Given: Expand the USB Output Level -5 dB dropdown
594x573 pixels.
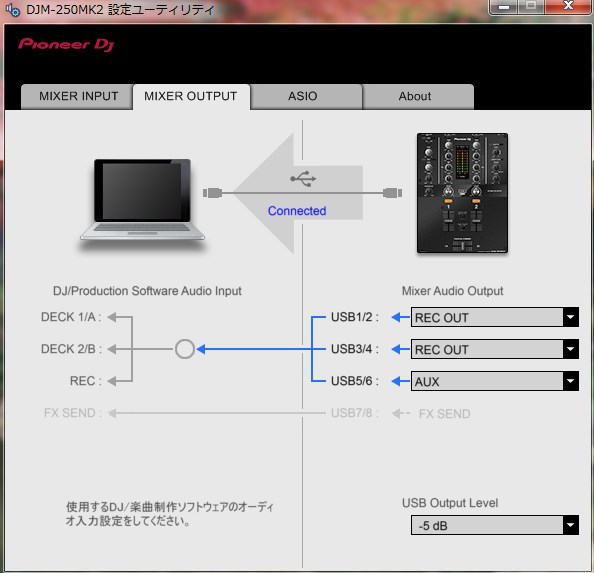Looking at the screenshot, I should coord(495,525).
